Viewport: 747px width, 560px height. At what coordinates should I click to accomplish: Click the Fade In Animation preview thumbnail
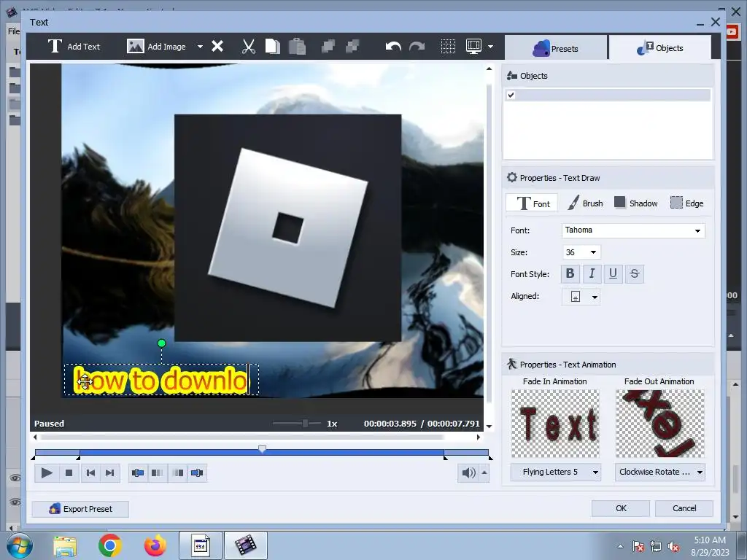click(555, 424)
